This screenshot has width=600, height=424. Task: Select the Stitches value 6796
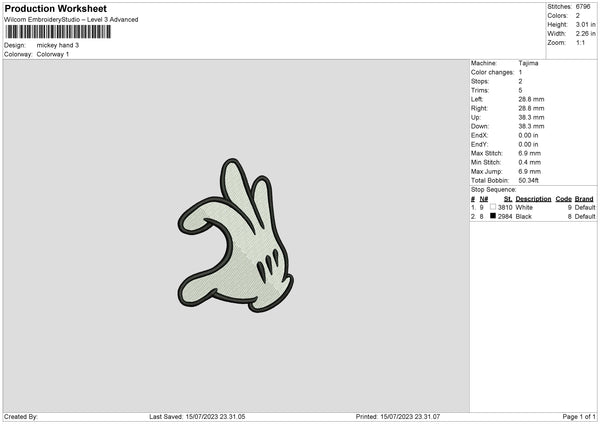point(583,7)
